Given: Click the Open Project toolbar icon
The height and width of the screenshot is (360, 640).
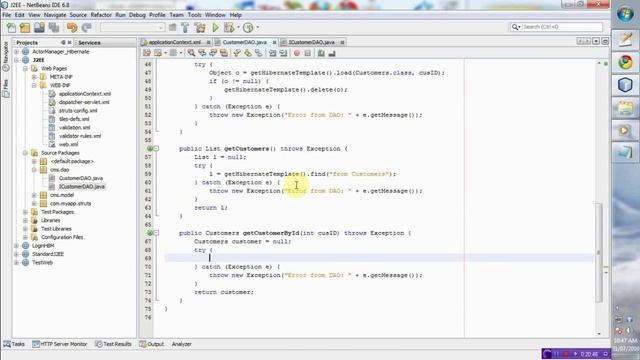Looking at the screenshot, I should pyautogui.click(x=39, y=27).
